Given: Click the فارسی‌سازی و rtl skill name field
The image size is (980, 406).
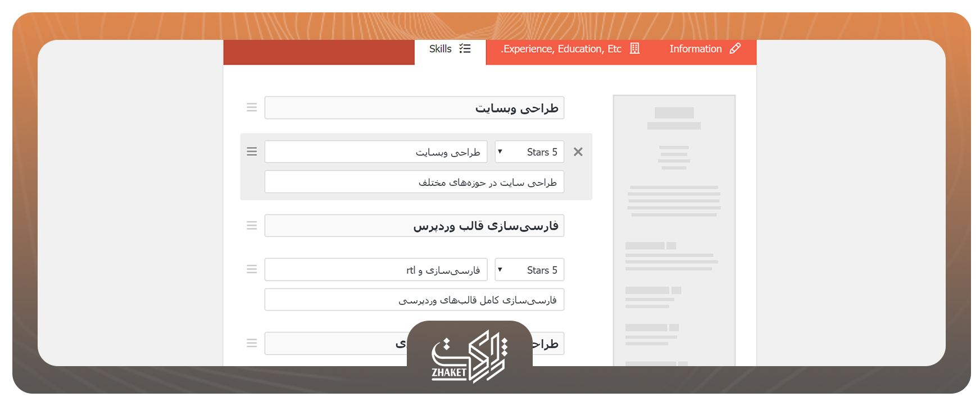Looking at the screenshot, I should click(x=375, y=270).
